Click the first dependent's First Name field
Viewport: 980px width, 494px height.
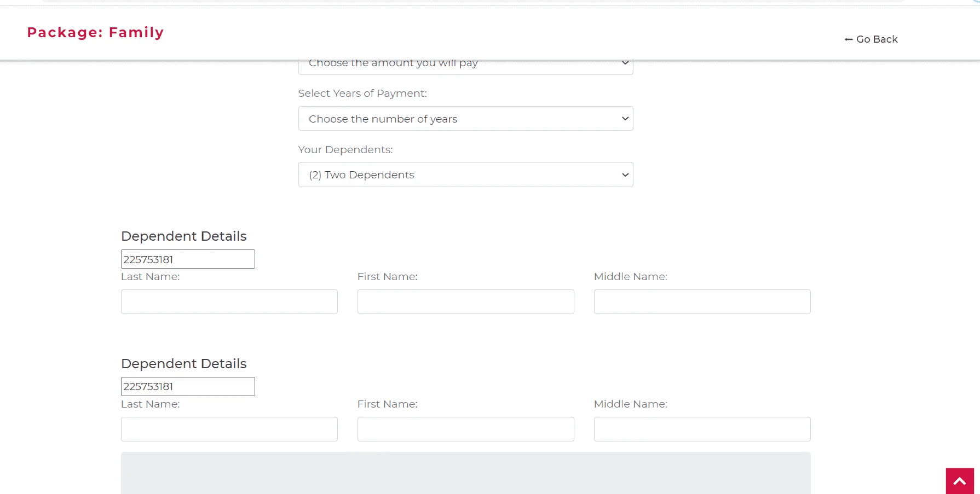click(466, 301)
